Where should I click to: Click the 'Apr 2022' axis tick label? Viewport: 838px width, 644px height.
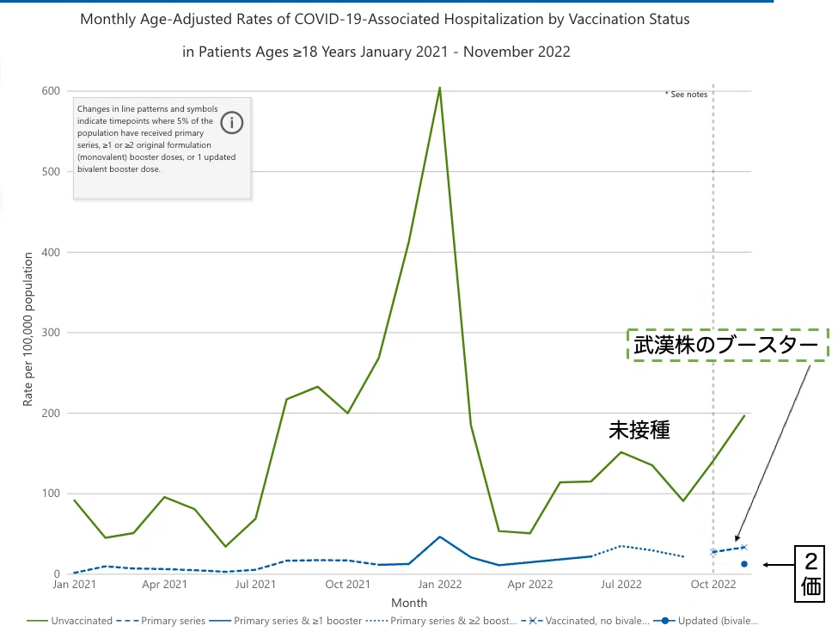point(530,584)
